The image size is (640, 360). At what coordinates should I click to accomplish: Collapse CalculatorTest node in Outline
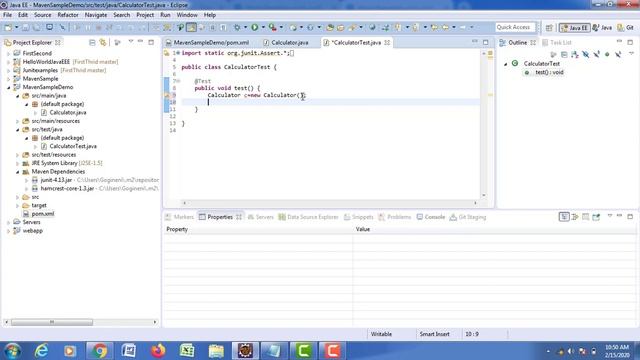click(x=505, y=64)
